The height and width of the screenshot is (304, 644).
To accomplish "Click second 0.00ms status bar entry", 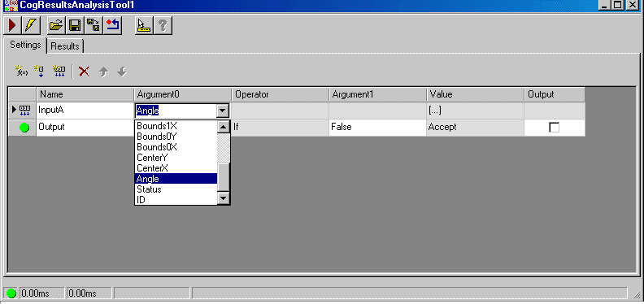I will (89, 293).
